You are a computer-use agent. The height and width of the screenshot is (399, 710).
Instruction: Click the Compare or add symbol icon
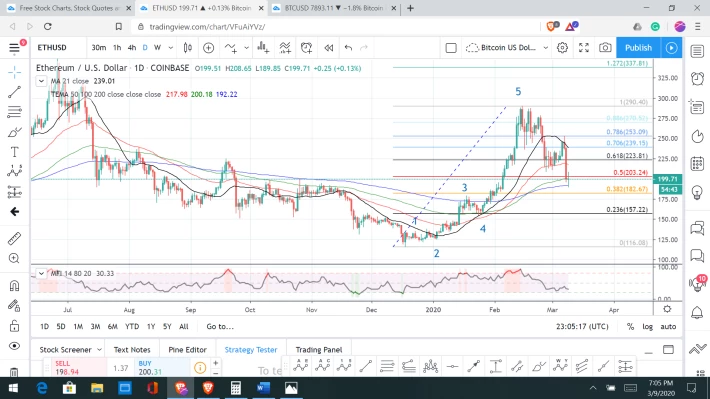pyautogui.click(x=209, y=48)
